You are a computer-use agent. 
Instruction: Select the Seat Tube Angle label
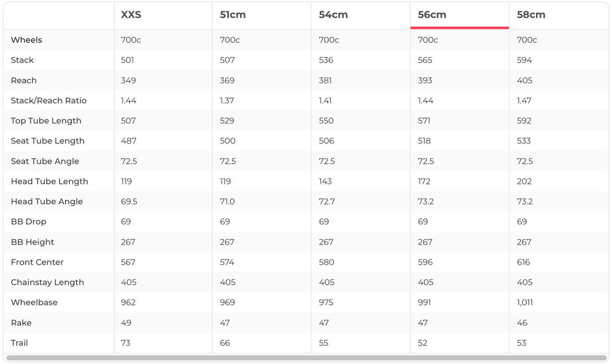pos(45,161)
